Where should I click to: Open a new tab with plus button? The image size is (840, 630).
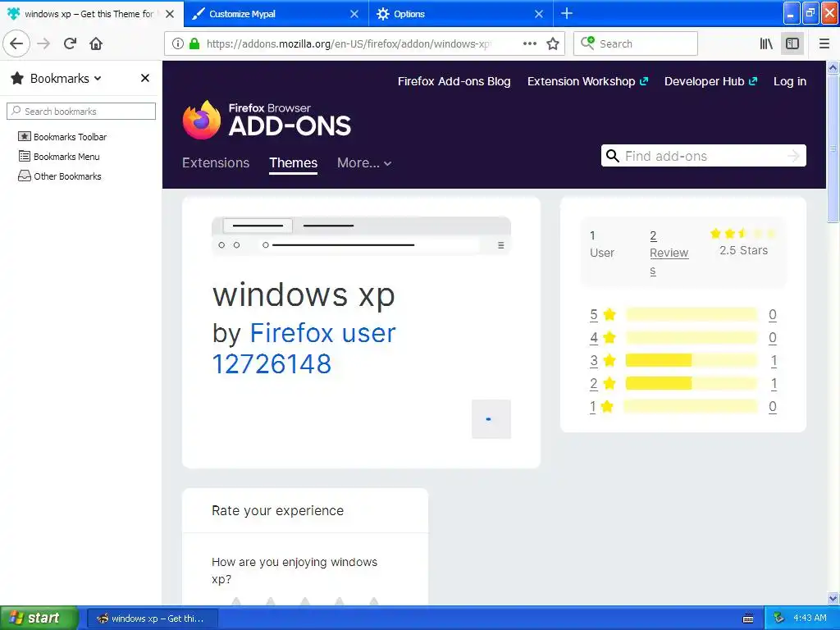tap(567, 13)
